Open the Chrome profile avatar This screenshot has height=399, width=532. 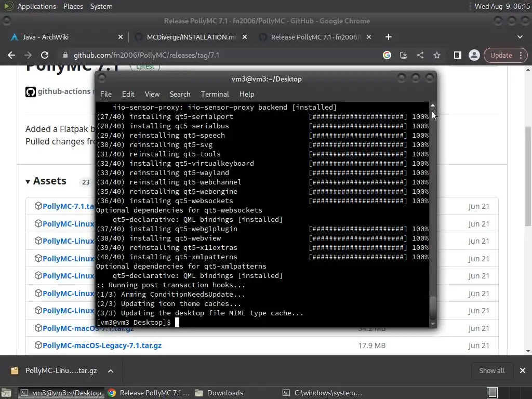(474, 55)
